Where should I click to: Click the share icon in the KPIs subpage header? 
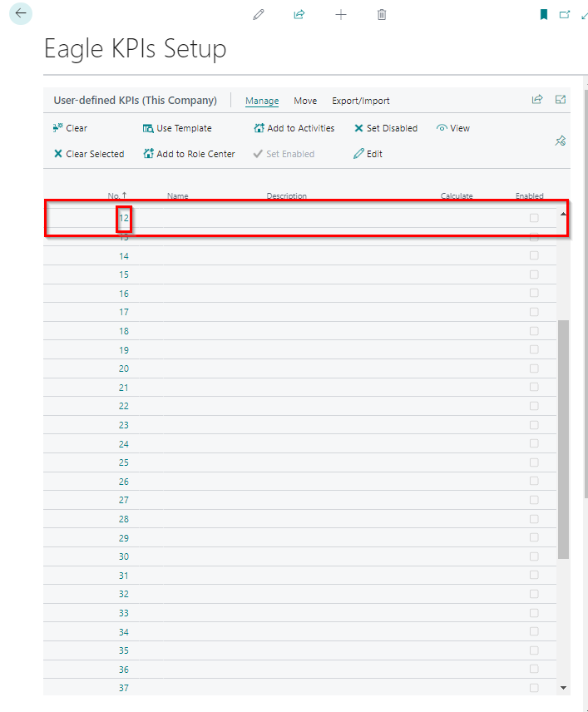[x=537, y=99]
